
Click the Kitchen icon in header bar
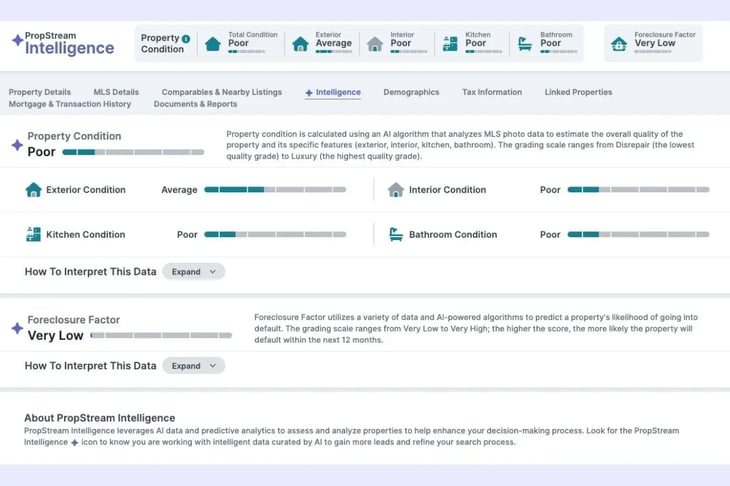pos(450,44)
